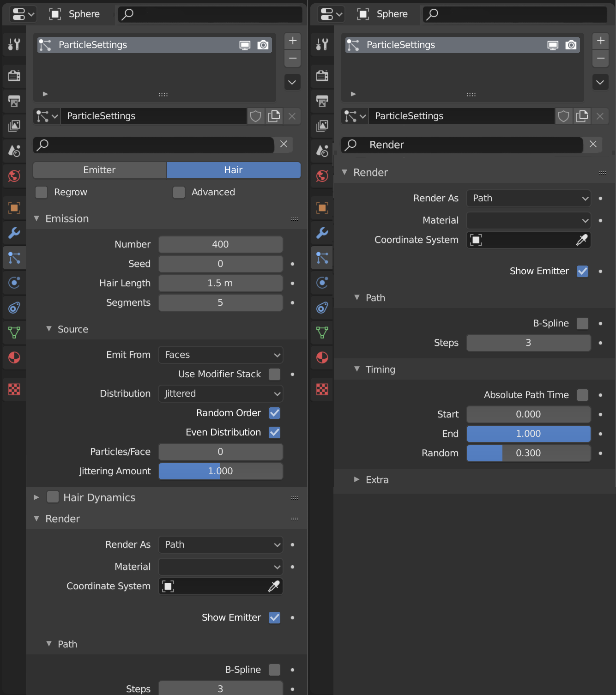Image resolution: width=616 pixels, height=695 pixels.
Task: Pick coordinate object with eyedropper, right panel
Action: click(582, 240)
